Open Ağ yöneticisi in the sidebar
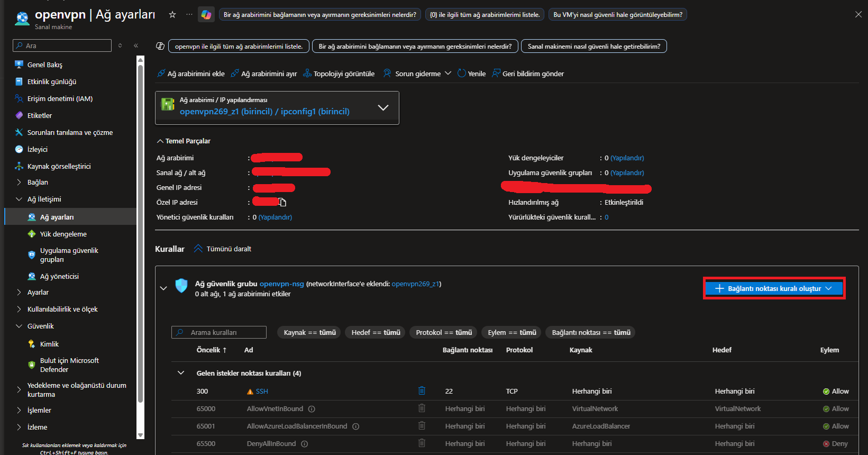868x455 pixels. coord(59,276)
